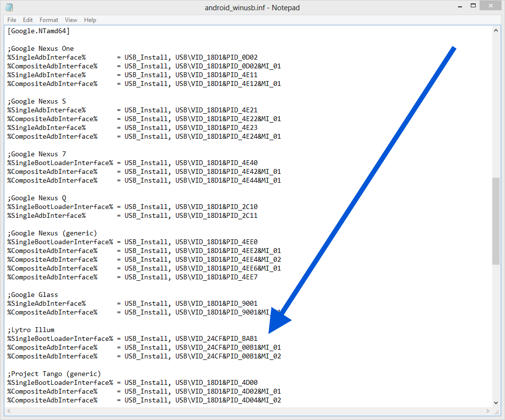Click the line with PID_4E23
Viewport: 505px width, 420px height.
pos(132,128)
